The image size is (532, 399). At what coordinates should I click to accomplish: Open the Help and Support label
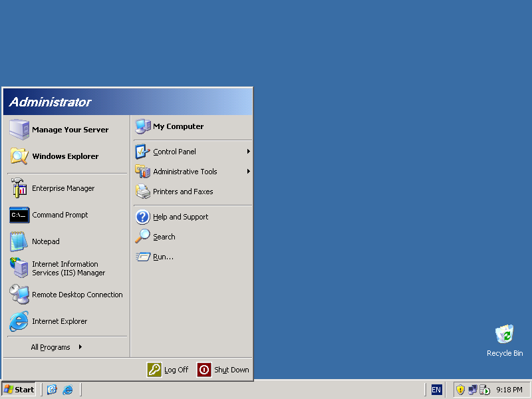[x=180, y=217]
